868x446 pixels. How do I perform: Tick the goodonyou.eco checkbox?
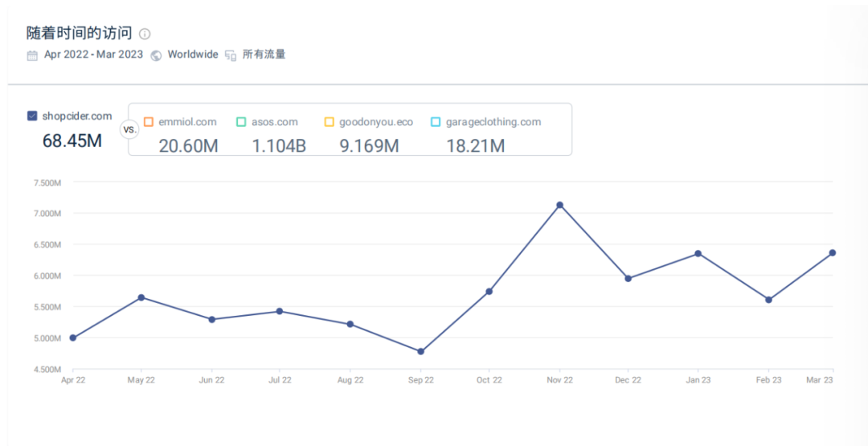(x=330, y=122)
